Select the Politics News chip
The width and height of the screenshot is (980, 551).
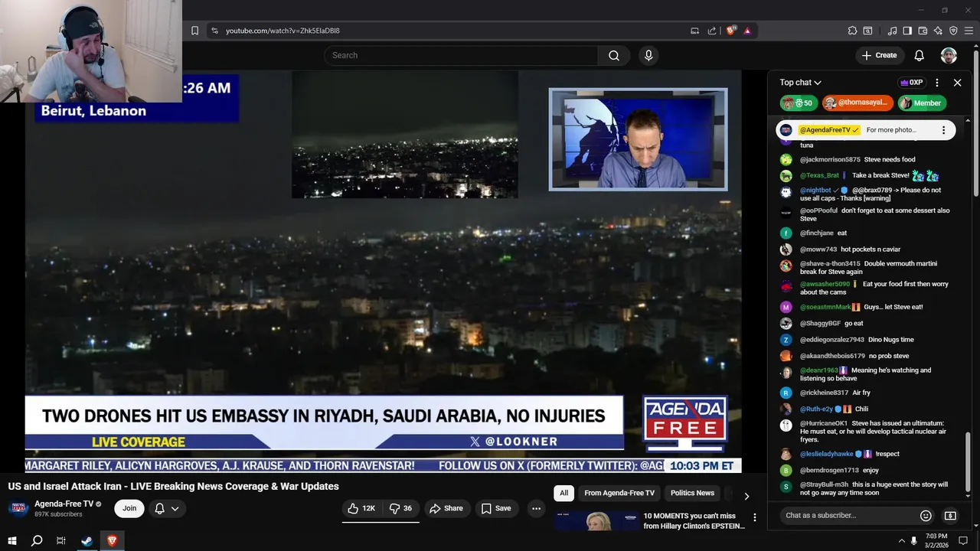(x=692, y=493)
